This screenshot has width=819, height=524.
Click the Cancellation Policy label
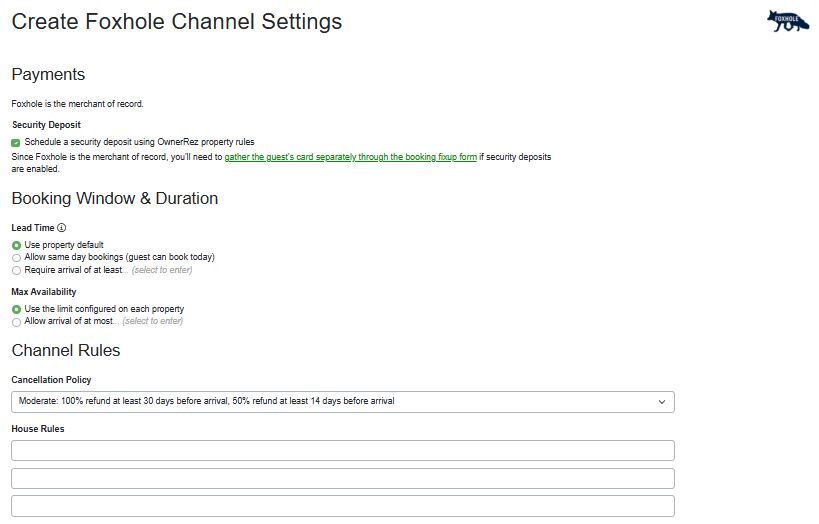pos(51,380)
